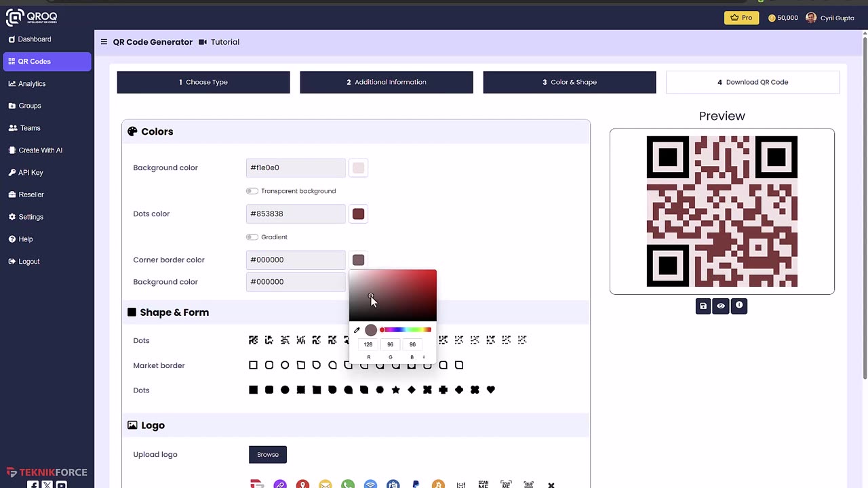Image resolution: width=868 pixels, height=488 pixels.
Task: Toggle the hamburger menu icon
Action: click(x=104, y=42)
